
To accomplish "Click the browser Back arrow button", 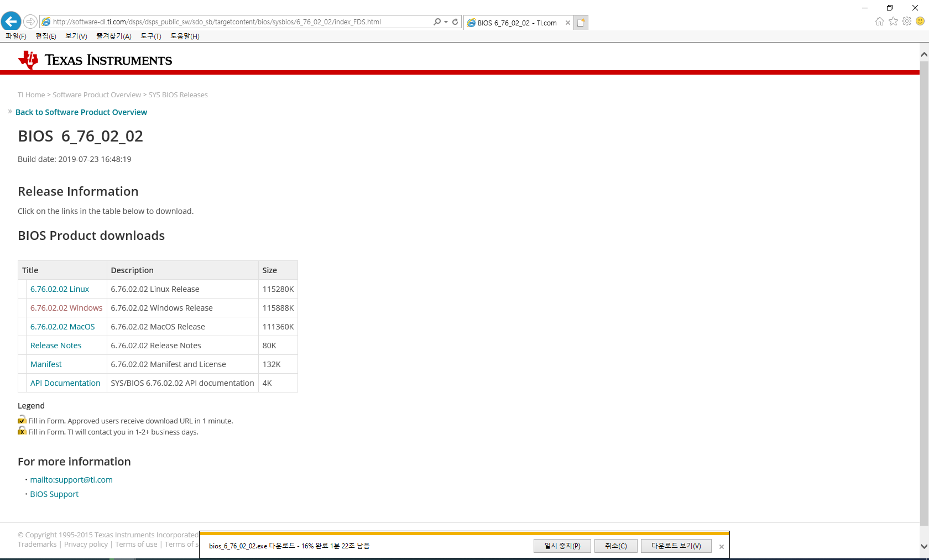I will [x=11, y=22].
